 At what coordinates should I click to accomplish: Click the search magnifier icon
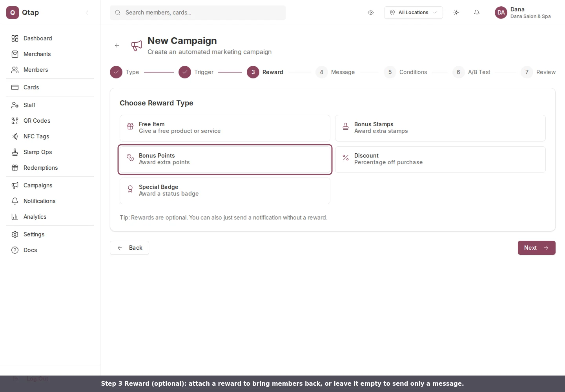tap(118, 13)
